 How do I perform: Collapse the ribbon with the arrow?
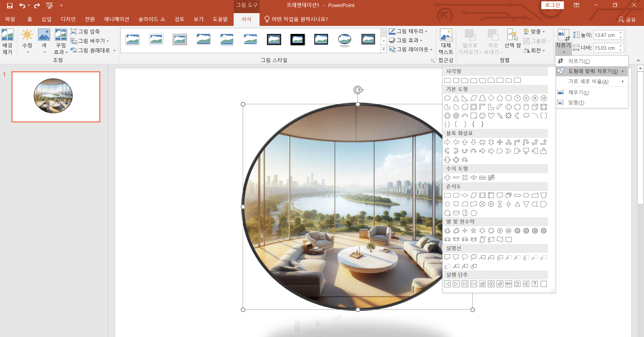point(638,60)
